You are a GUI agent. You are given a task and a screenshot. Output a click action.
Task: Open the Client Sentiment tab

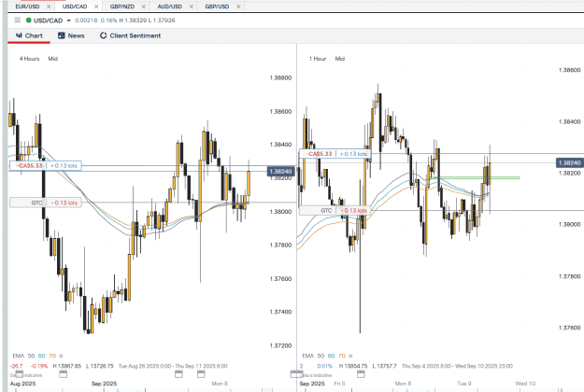131,35
